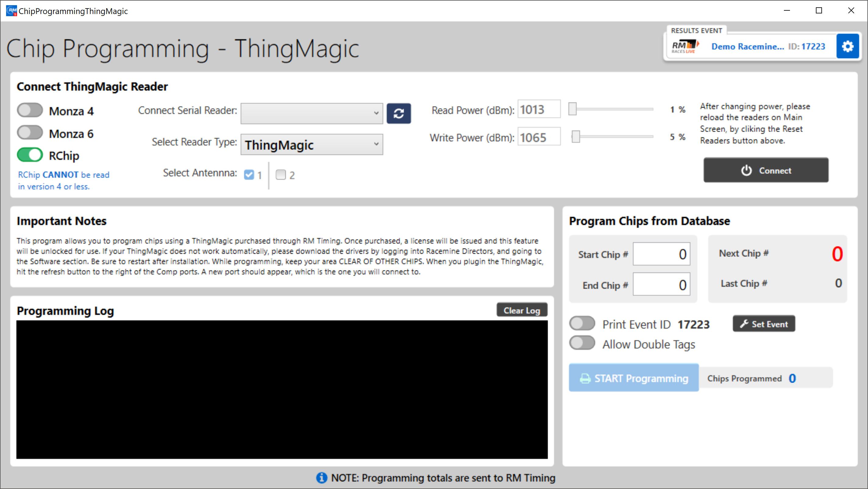
Task: Click the Connect button
Action: pyautogui.click(x=766, y=170)
